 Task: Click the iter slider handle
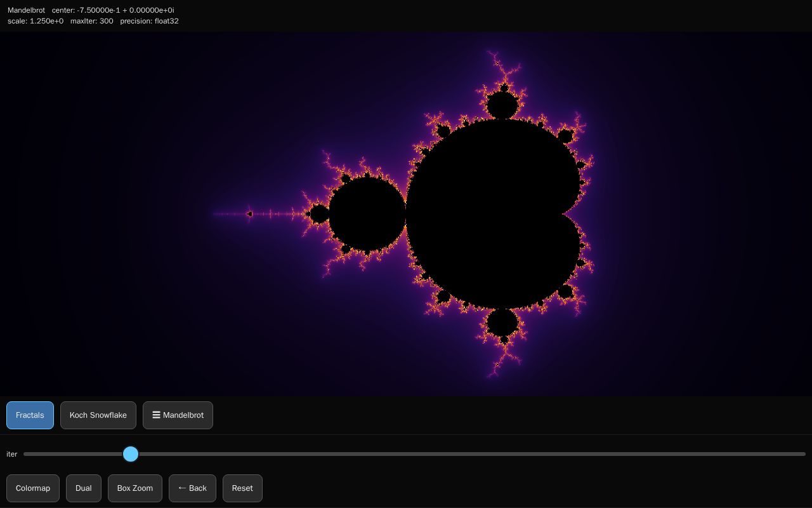point(131,454)
